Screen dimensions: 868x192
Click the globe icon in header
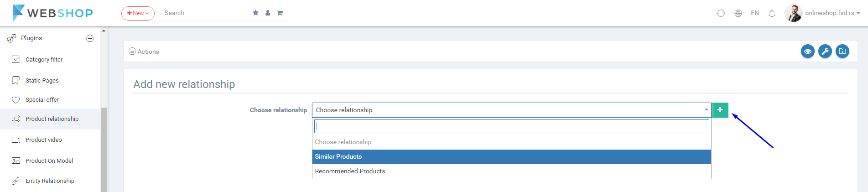[x=738, y=13]
